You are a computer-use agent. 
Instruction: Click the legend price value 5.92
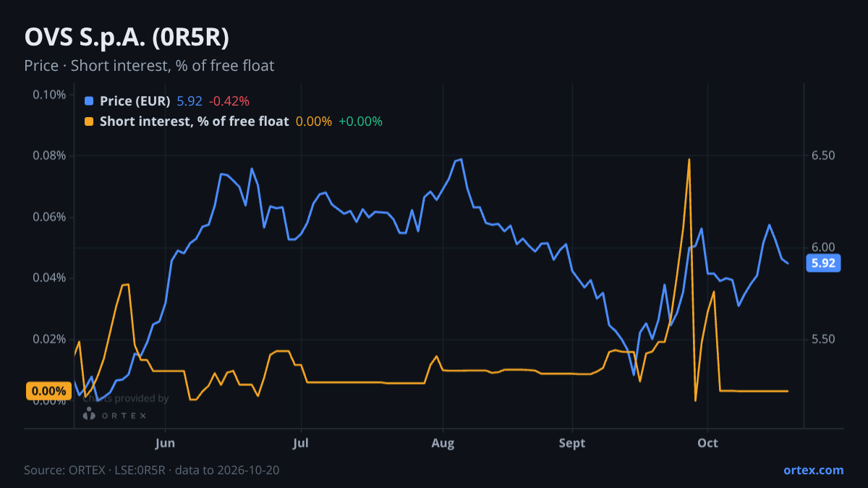pyautogui.click(x=190, y=101)
